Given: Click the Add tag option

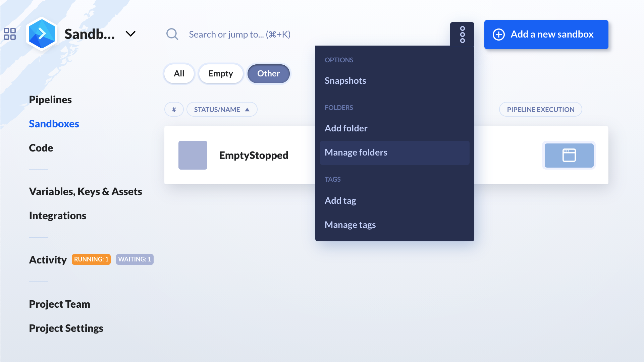Looking at the screenshot, I should coord(340,200).
